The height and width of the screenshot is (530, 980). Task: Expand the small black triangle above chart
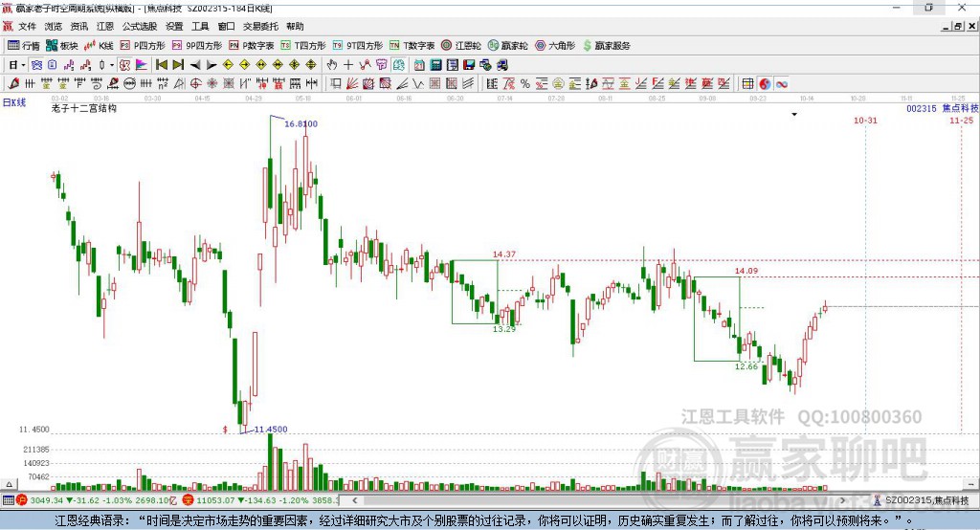pyautogui.click(x=794, y=114)
